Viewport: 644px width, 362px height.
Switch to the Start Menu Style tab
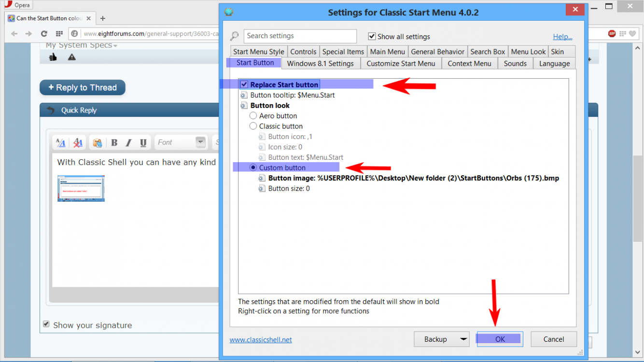259,52
